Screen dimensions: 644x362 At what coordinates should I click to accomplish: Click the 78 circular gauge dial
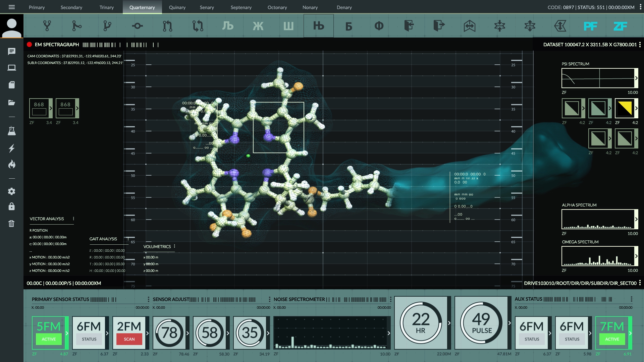(x=169, y=333)
